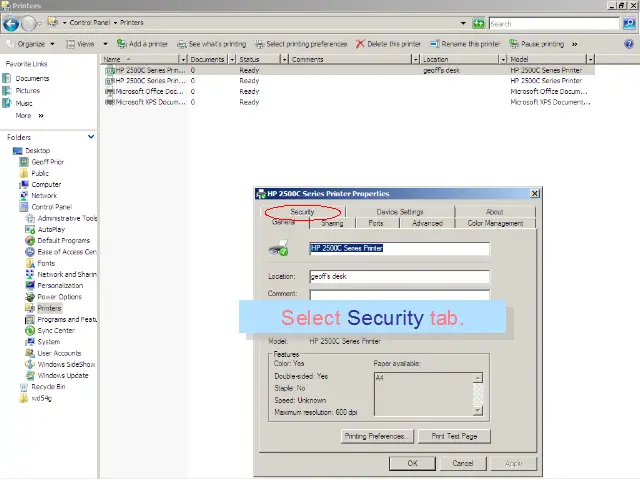This screenshot has height=480, width=640.
Task: Click the printer name input field
Action: 400,249
